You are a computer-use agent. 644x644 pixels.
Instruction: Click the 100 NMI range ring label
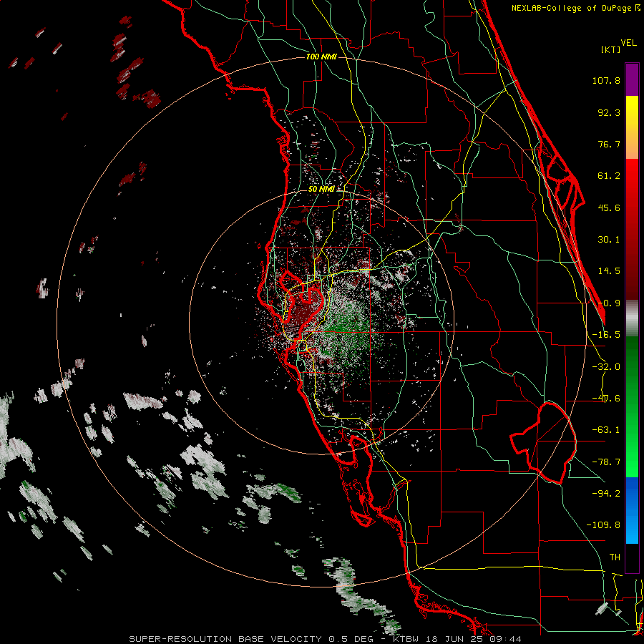click(321, 57)
